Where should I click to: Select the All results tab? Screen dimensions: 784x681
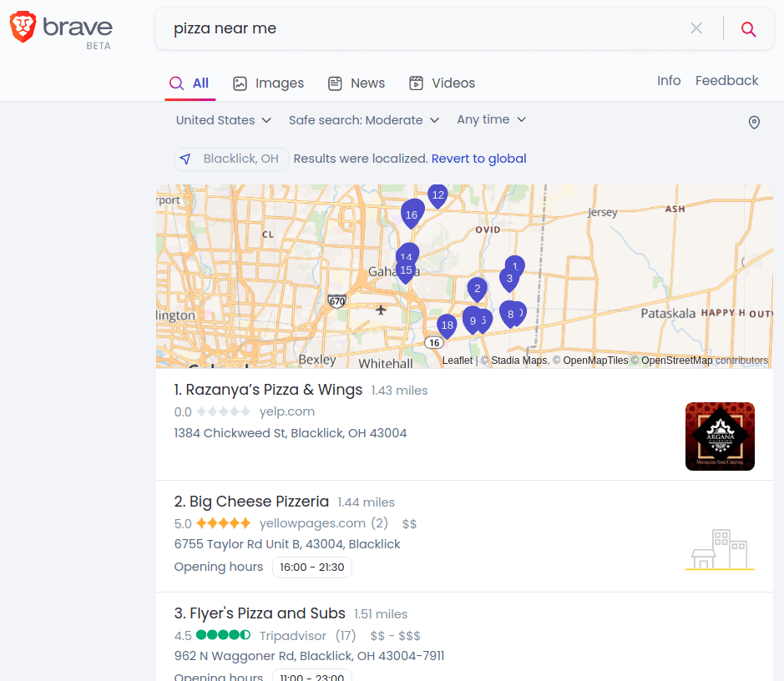[x=190, y=83]
